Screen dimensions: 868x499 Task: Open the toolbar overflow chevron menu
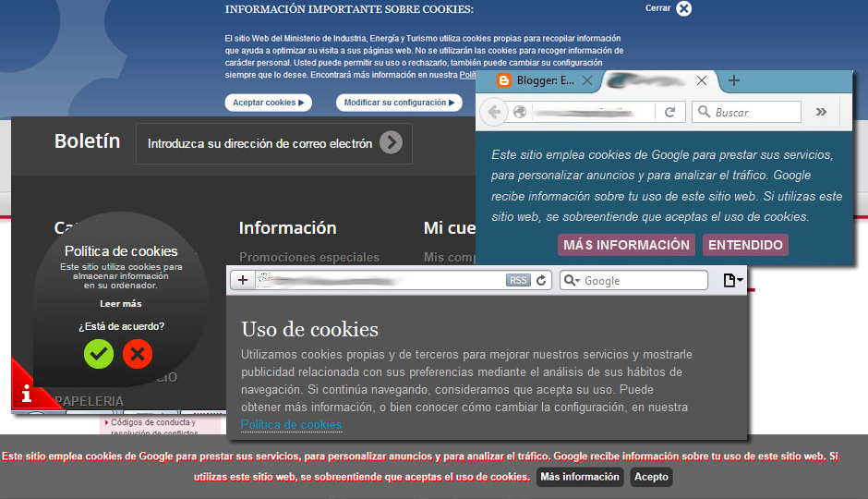coord(821,112)
